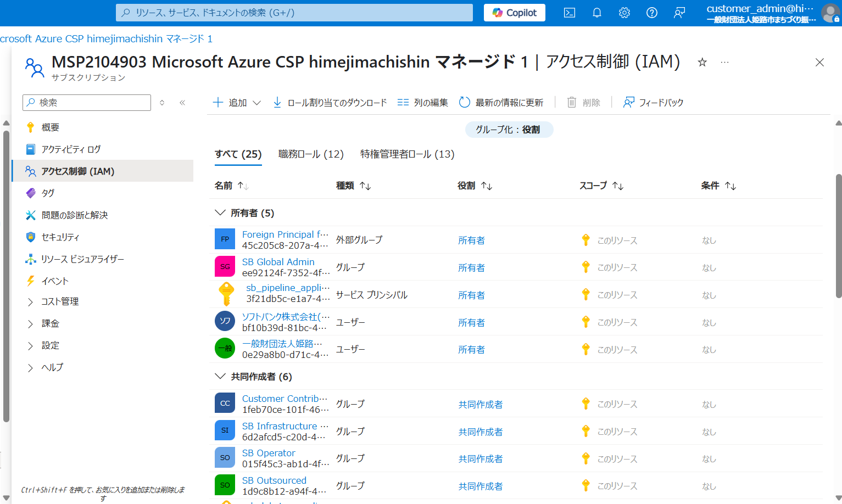842x504 pixels.
Task: Click ロール割り当てのダウンロード
Action: point(330,103)
